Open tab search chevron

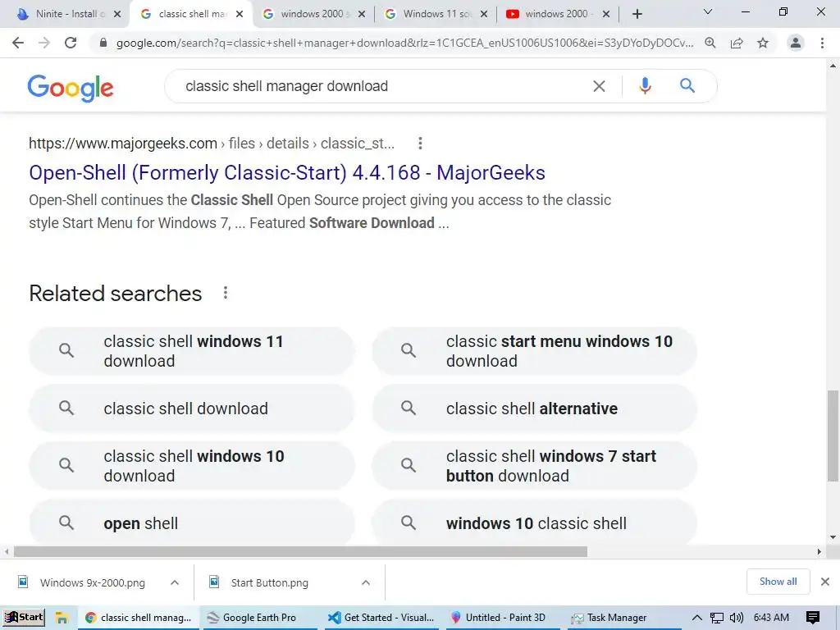point(708,11)
